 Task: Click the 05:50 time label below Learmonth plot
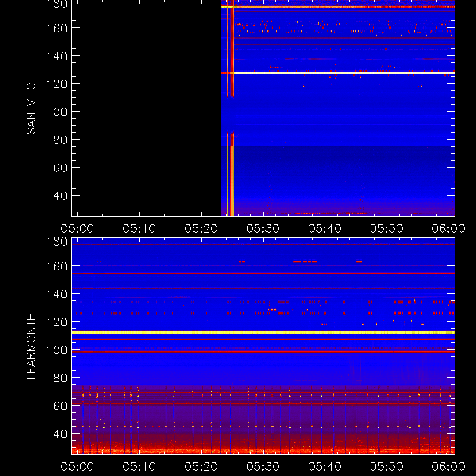tap(387, 466)
